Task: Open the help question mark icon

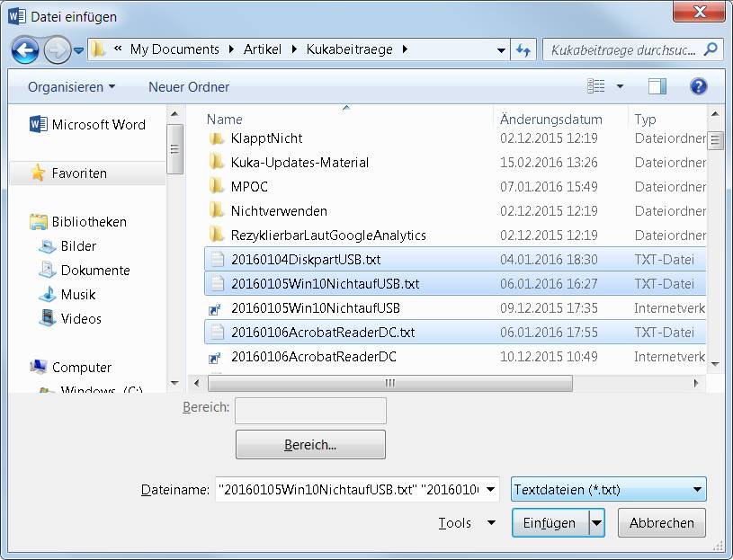Action: 698,86
